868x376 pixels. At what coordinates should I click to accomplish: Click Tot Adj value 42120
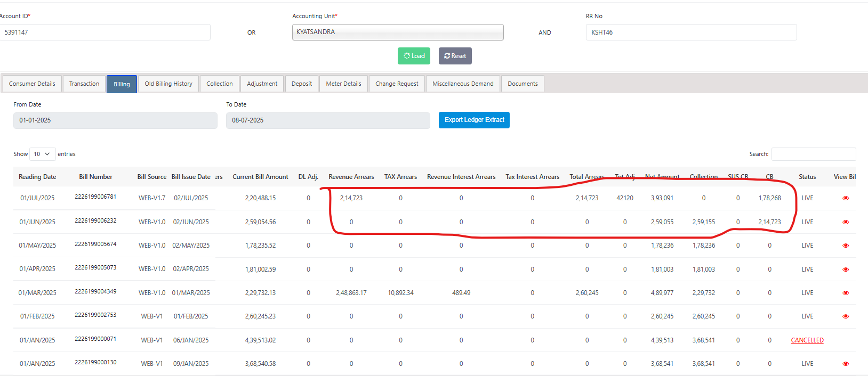[x=625, y=198]
